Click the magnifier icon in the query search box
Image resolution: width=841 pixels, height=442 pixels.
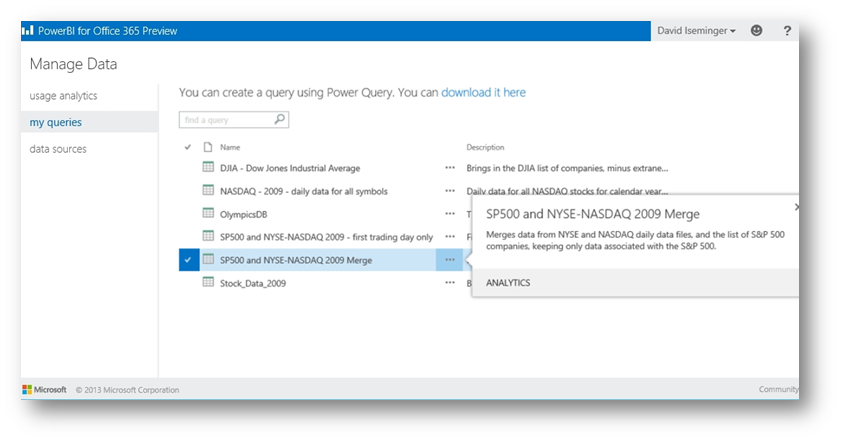point(279,119)
